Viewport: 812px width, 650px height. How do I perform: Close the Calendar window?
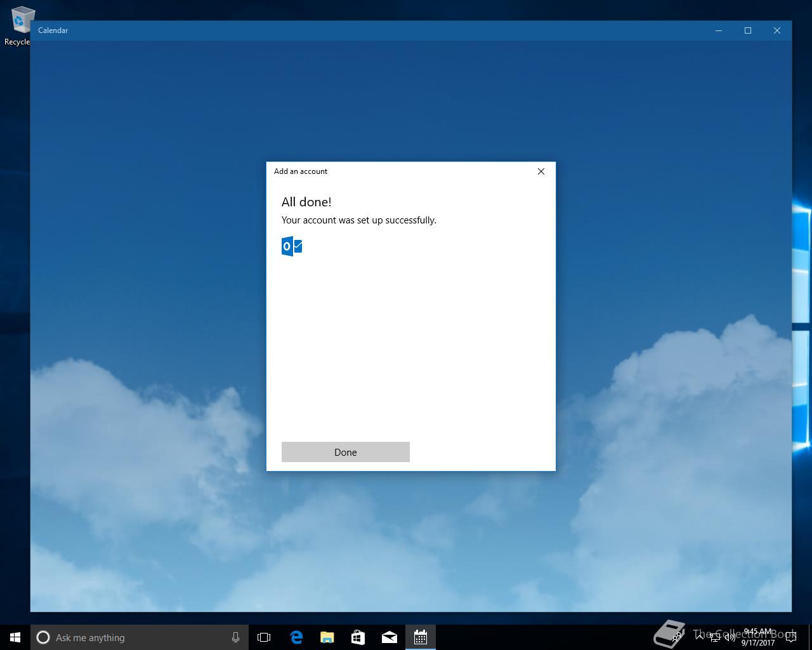[x=777, y=30]
